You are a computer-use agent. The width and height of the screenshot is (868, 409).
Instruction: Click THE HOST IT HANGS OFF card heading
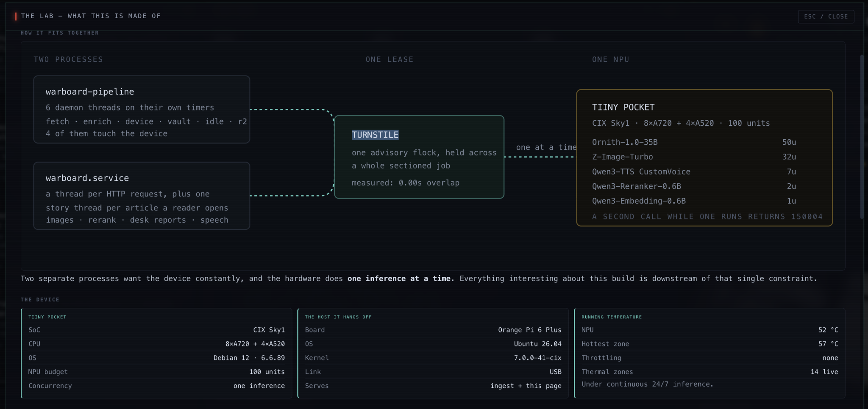338,317
